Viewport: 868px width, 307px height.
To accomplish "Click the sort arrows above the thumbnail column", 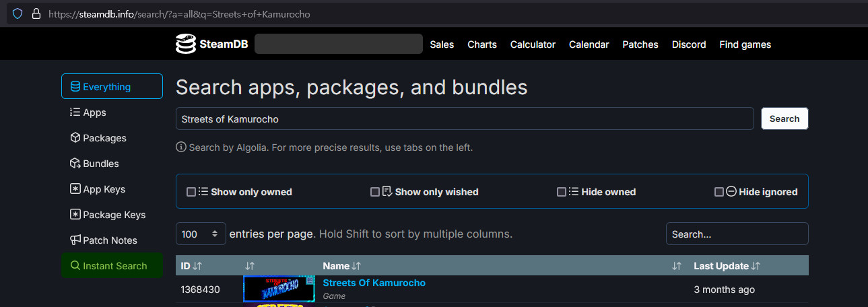I will pyautogui.click(x=250, y=266).
